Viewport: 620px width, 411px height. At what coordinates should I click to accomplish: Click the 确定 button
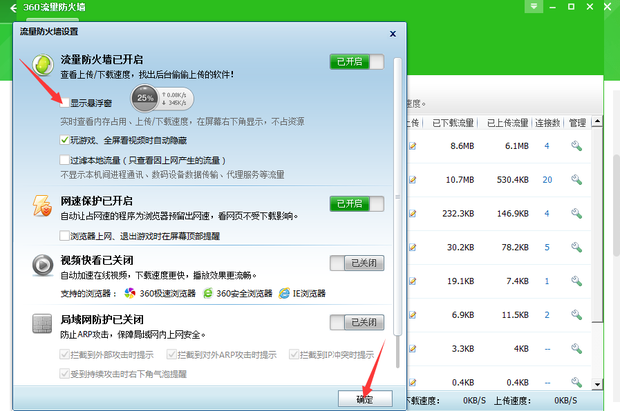[365, 399]
